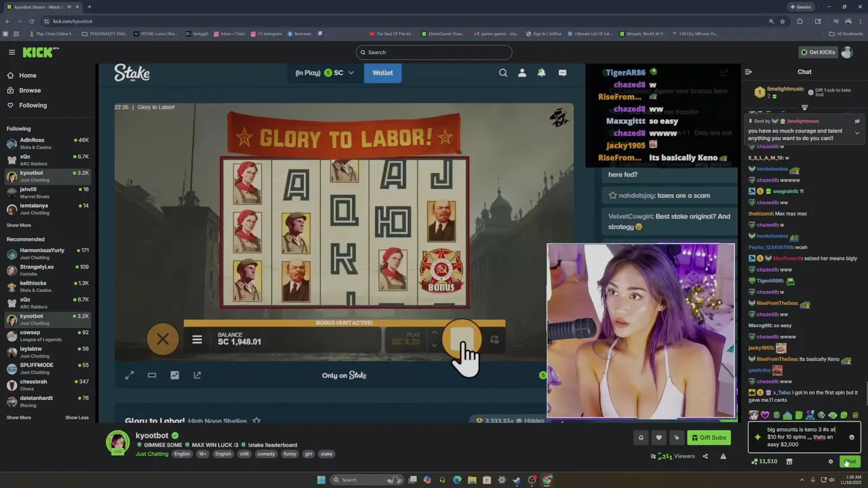Screen dimensions: 868x488
Task: Click the theatre mode icon under the slot game
Action: (152, 375)
